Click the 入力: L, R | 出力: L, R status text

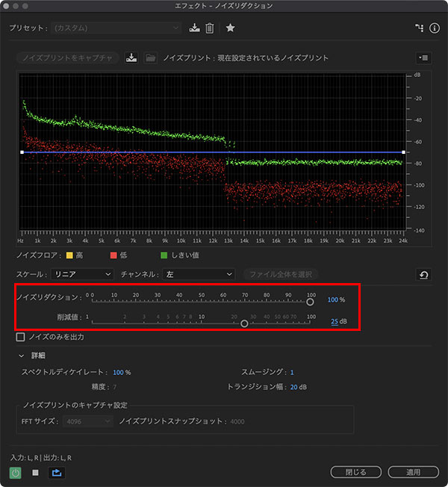coord(41,458)
